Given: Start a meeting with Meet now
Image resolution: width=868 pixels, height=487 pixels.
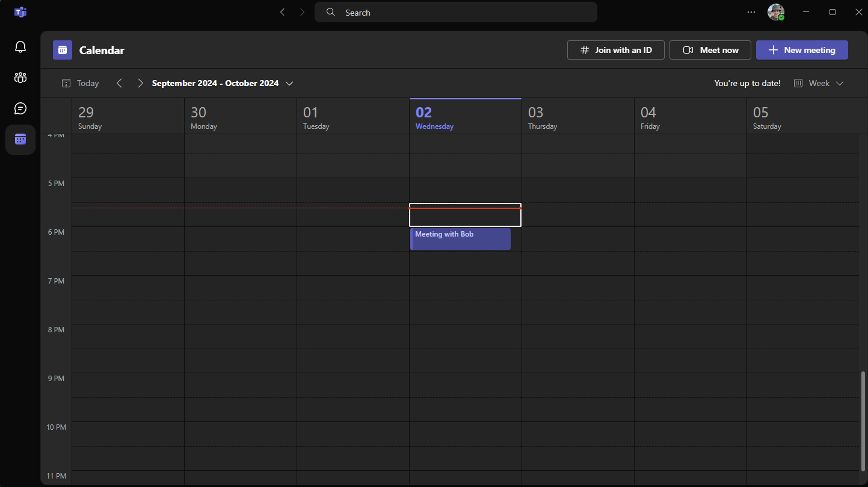Looking at the screenshot, I should click(710, 50).
